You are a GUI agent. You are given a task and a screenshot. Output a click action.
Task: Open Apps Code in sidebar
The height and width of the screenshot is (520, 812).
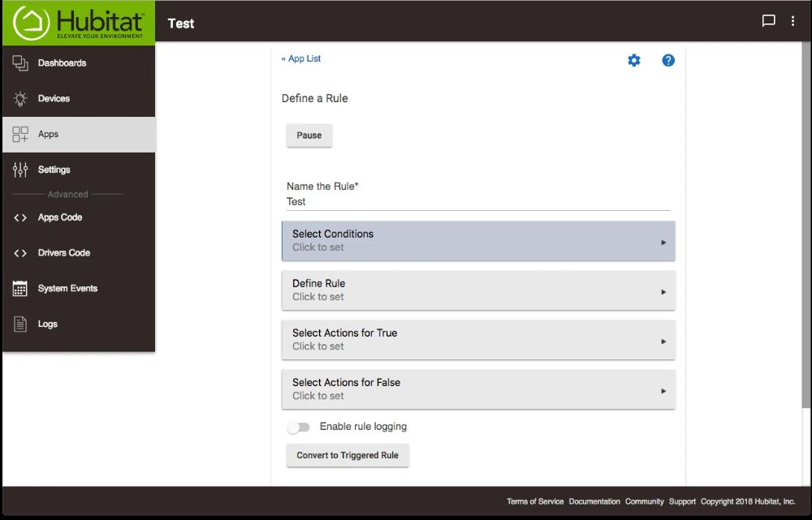coord(59,217)
